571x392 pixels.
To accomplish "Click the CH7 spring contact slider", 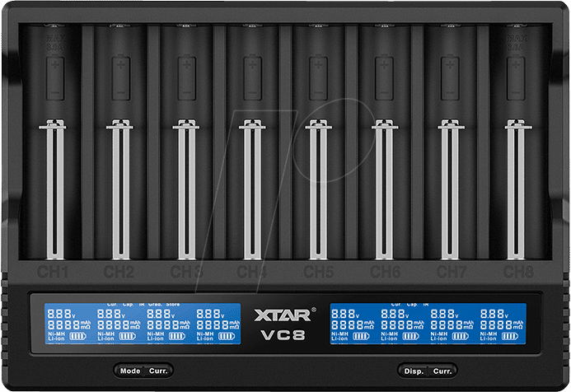I will tap(452, 189).
